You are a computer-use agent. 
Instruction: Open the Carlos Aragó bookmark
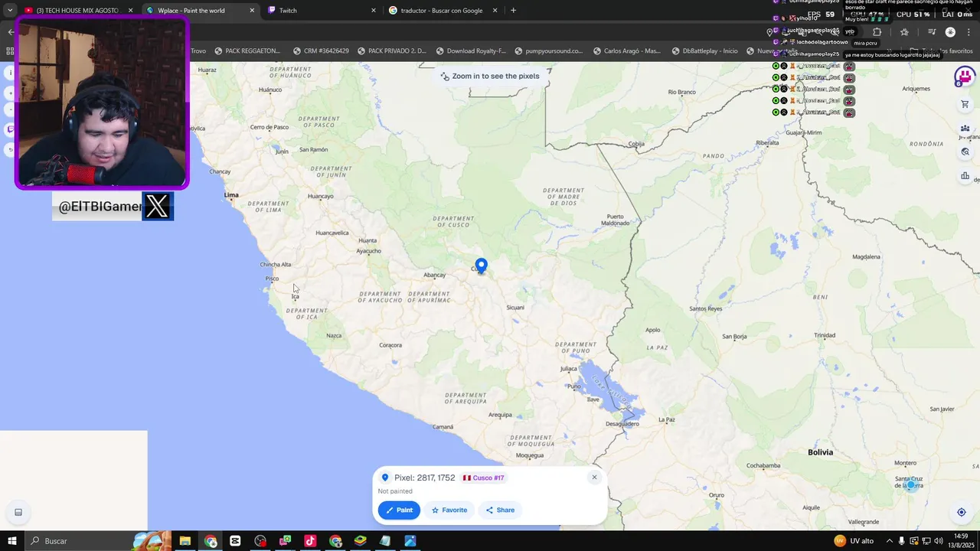pyautogui.click(x=626, y=51)
